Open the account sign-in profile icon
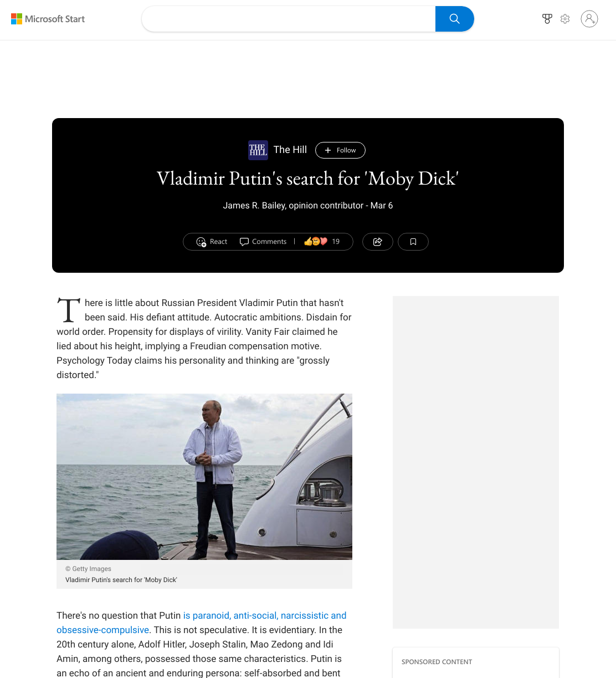Screen dimensions: 616x678 (x=589, y=19)
